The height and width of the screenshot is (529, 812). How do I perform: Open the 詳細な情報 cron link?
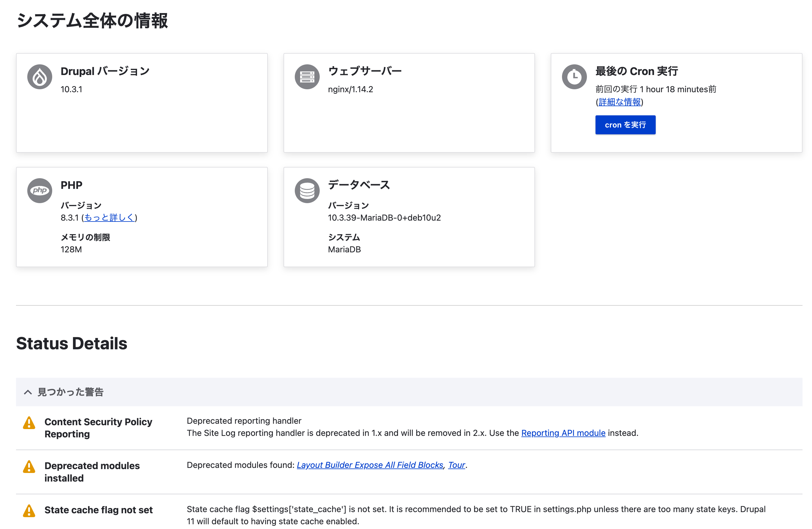[619, 102]
